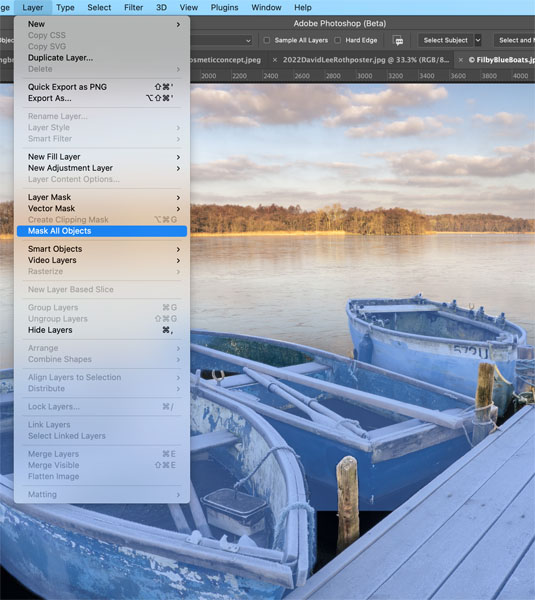Expand the New submenu

click(x=102, y=24)
